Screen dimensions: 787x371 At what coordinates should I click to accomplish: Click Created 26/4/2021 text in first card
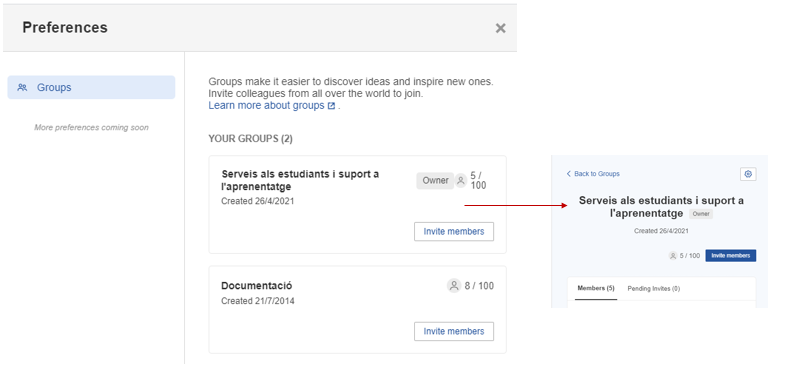[x=257, y=201]
